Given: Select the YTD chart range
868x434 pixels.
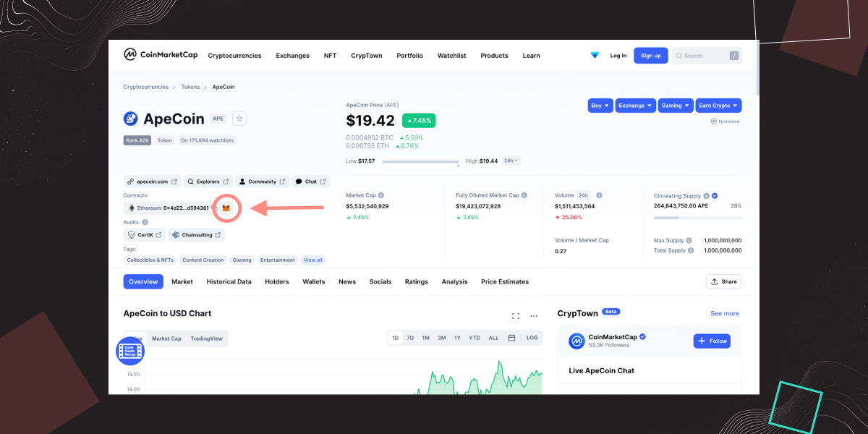Looking at the screenshot, I should 475,338.
